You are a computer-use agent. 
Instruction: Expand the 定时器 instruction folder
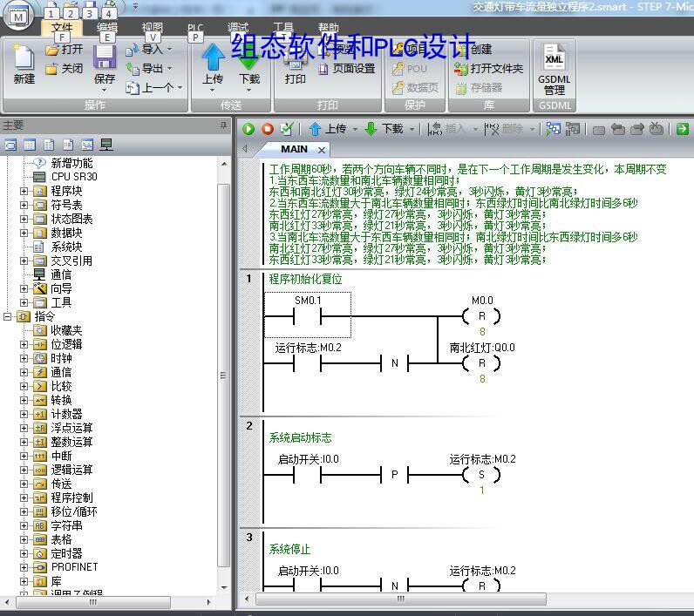(24, 553)
